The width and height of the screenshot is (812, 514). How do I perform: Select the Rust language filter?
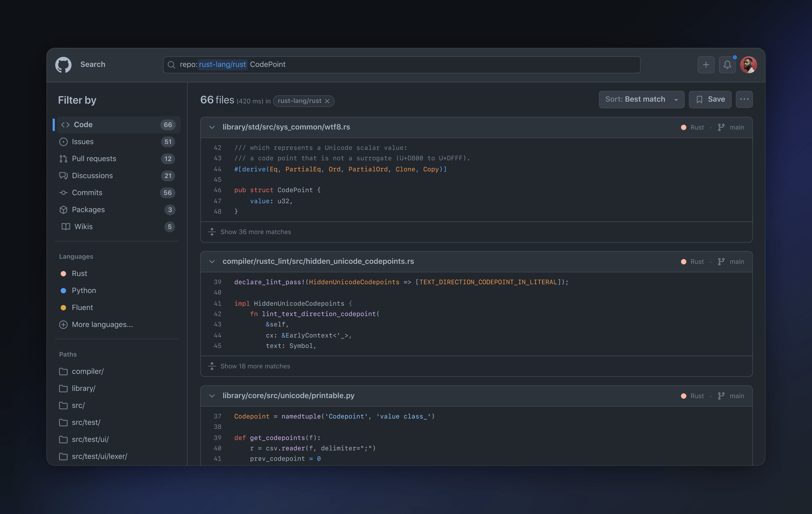tap(79, 273)
